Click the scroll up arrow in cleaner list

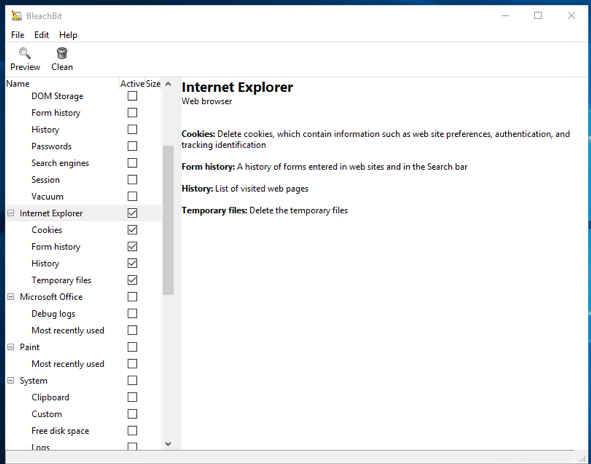[x=168, y=84]
